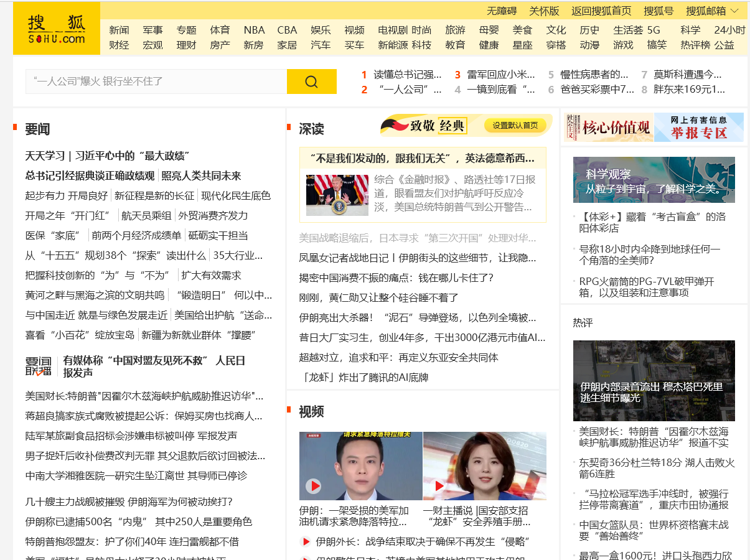Focus the search input field
The height and width of the screenshot is (560, 750).
156,82
